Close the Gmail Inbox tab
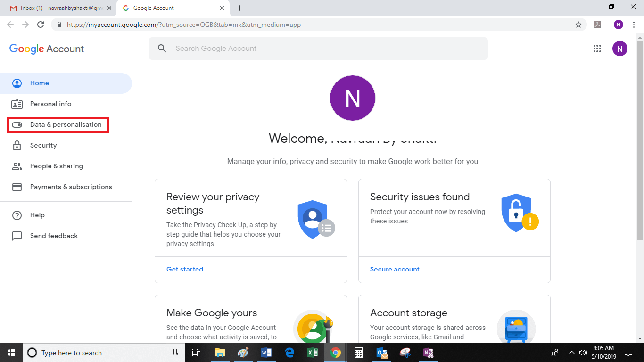 click(x=109, y=8)
